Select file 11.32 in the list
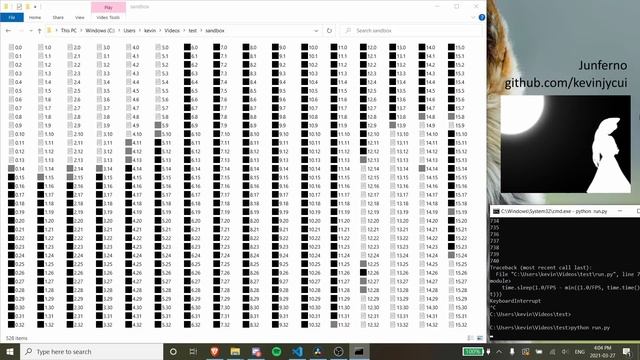 340,325
